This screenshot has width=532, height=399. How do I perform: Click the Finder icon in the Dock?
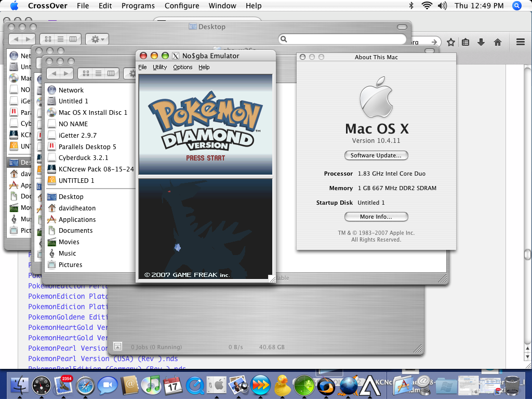tap(20, 386)
